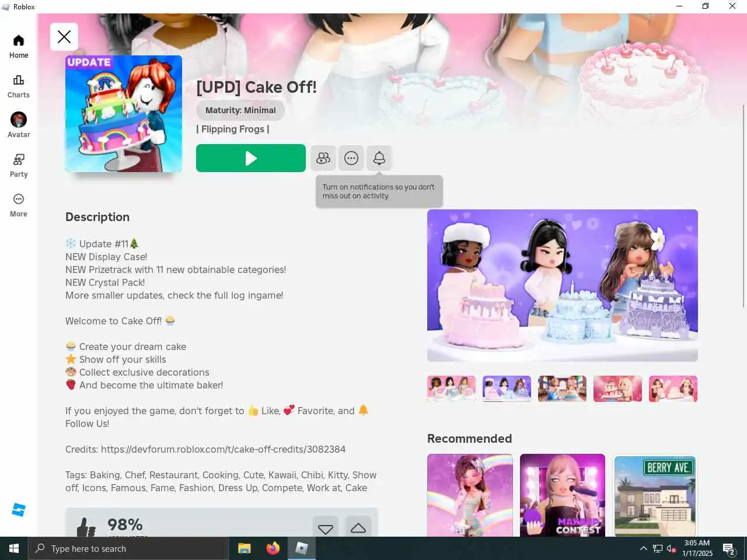The width and height of the screenshot is (747, 560).
Task: Click the thumbs up like icon
Action: [86, 527]
